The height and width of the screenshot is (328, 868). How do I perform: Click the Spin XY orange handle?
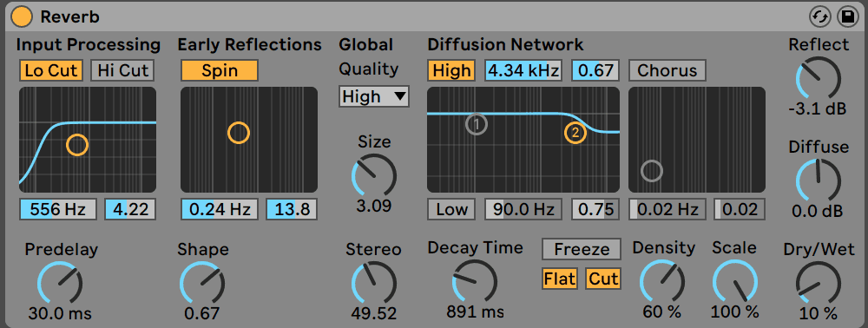tap(239, 133)
